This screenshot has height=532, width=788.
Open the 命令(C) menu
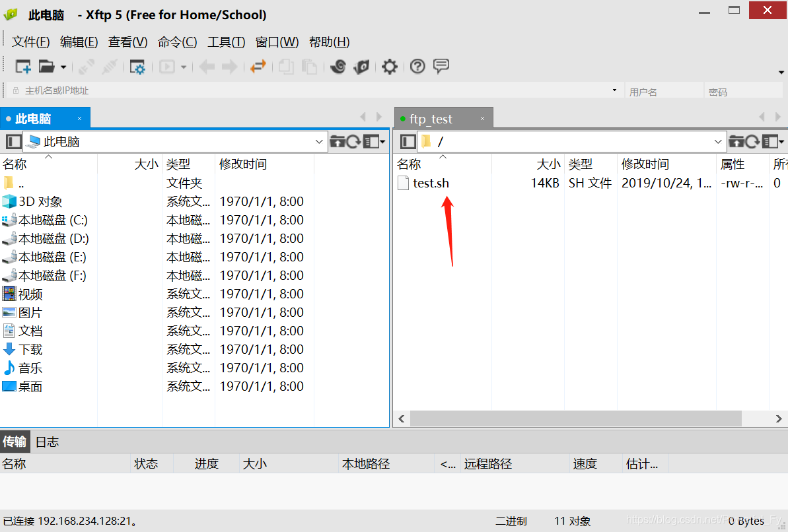[178, 42]
